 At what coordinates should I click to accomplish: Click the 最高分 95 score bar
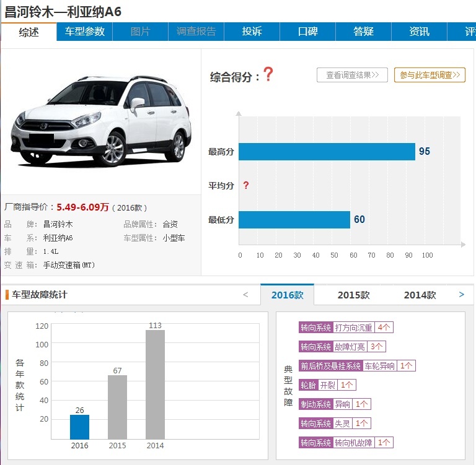pos(327,151)
